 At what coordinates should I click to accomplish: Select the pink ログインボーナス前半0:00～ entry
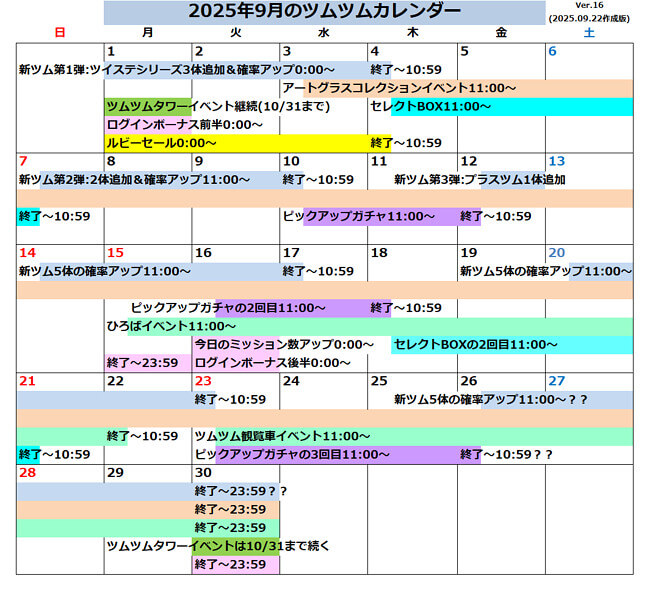185,125
